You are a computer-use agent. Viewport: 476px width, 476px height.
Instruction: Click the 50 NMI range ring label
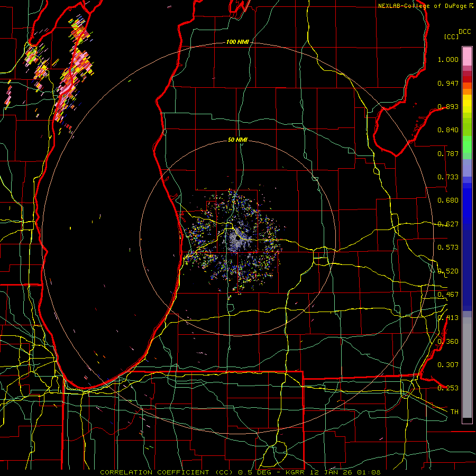pyautogui.click(x=237, y=140)
